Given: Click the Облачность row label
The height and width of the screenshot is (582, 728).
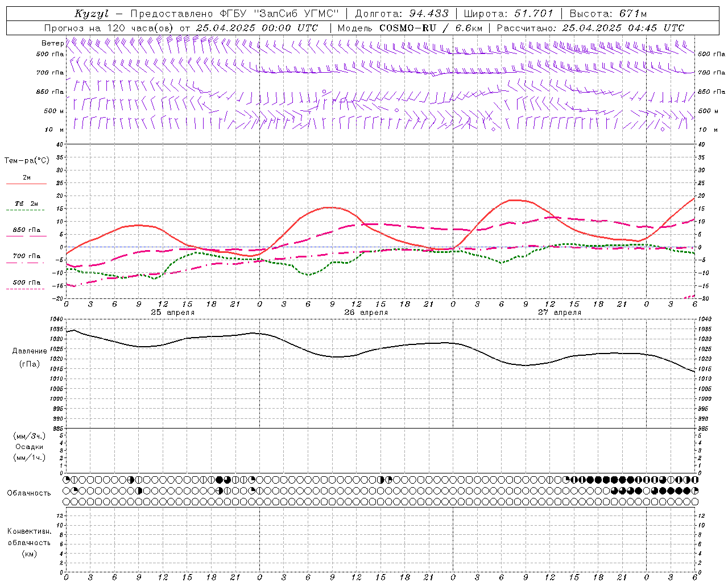Looking at the screenshot, I should [x=29, y=493].
